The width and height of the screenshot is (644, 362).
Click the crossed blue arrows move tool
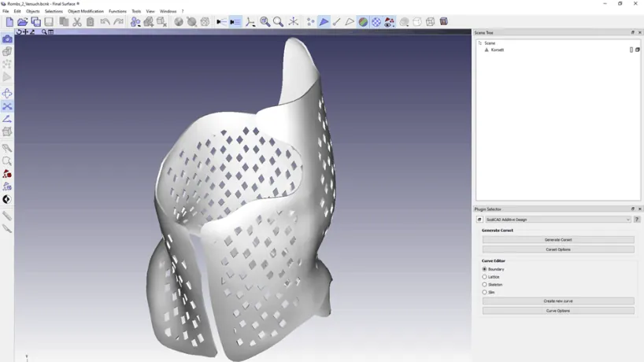(7, 106)
